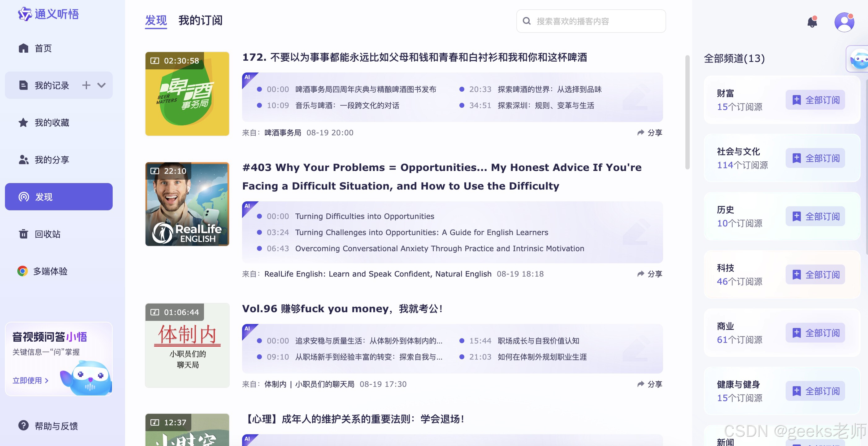Click the notification bell icon
The height and width of the screenshot is (446, 868).
pyautogui.click(x=812, y=22)
